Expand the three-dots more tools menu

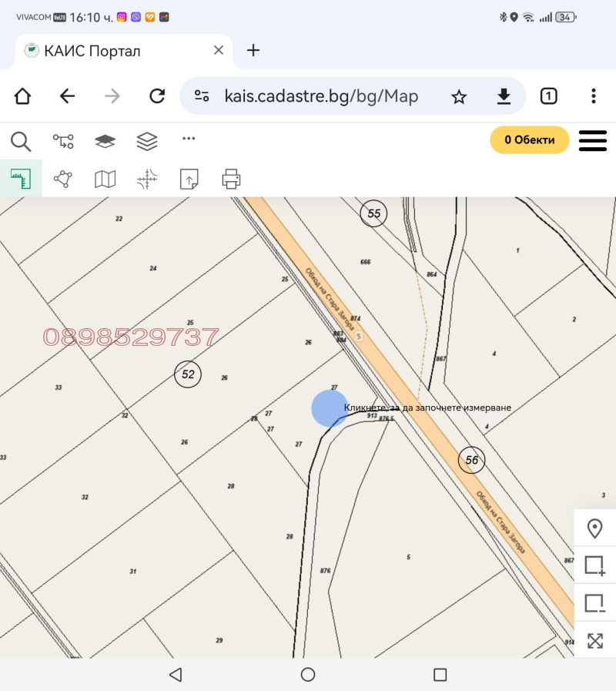(189, 139)
